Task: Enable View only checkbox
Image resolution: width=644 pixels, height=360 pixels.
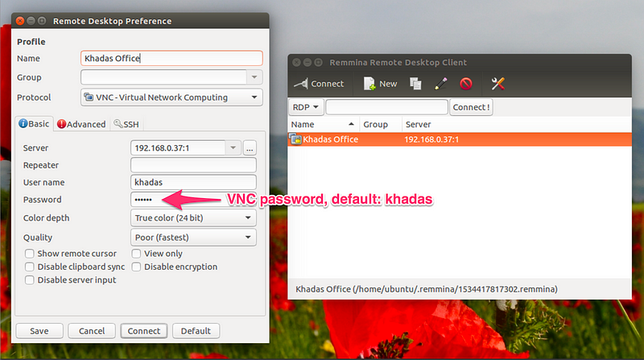Action: [136, 254]
